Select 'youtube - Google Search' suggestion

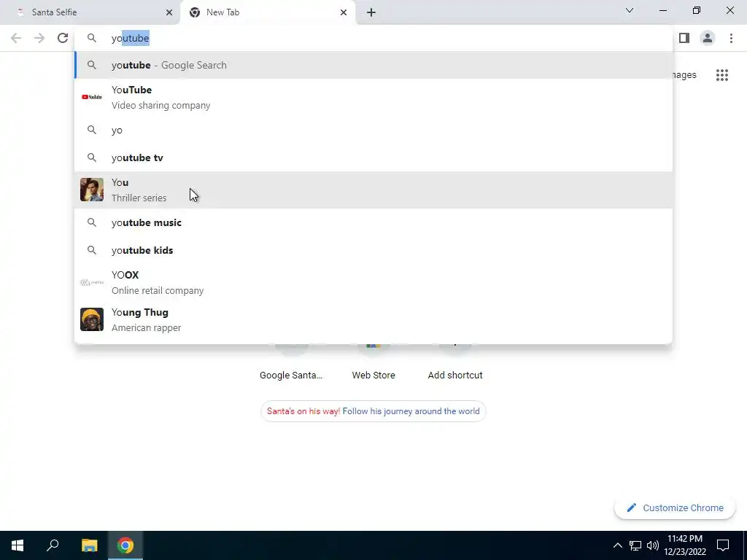[373, 65]
